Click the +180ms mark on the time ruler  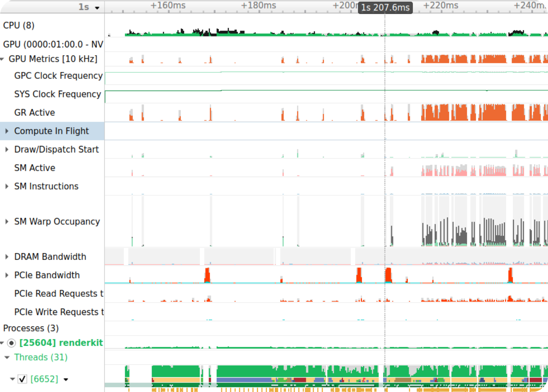(259, 6)
